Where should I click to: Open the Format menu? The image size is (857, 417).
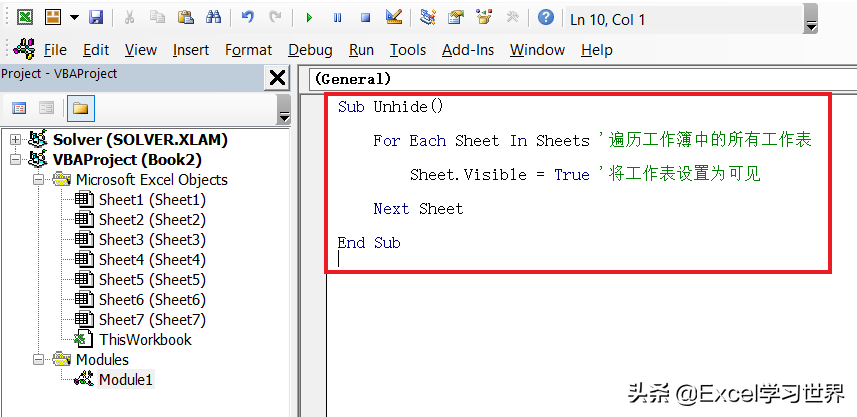(249, 50)
